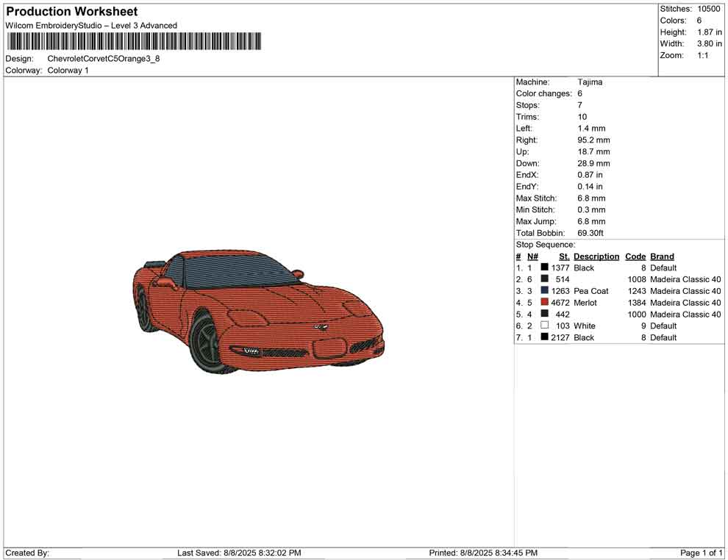
Task: Click the swatch for 442-stitch stop
Action: pyautogui.click(x=544, y=315)
